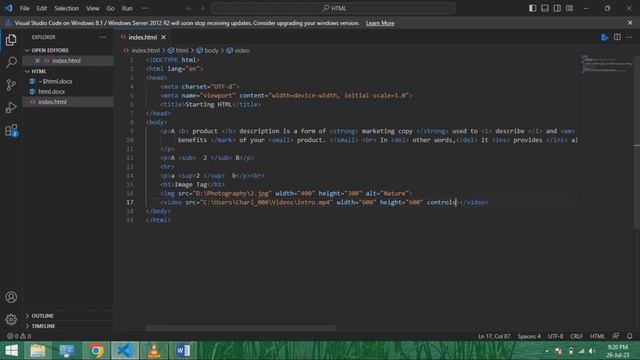Dismiss the Windows update notification banner

click(630, 23)
